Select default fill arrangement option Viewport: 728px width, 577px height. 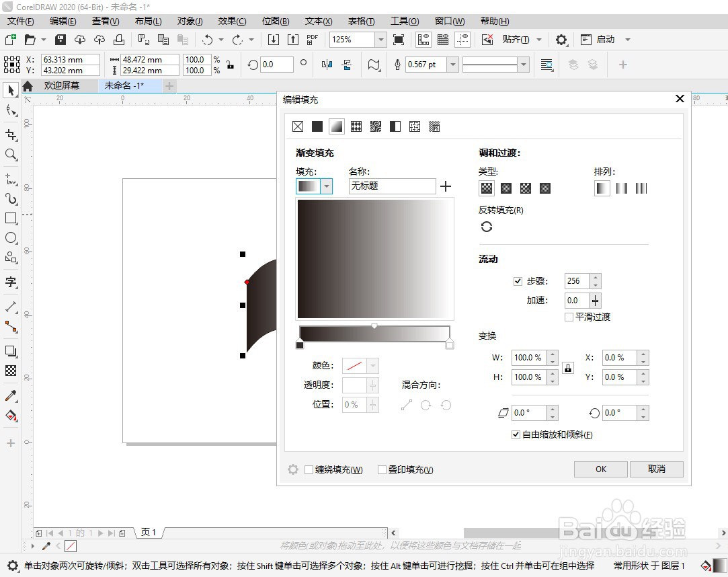[602, 188]
